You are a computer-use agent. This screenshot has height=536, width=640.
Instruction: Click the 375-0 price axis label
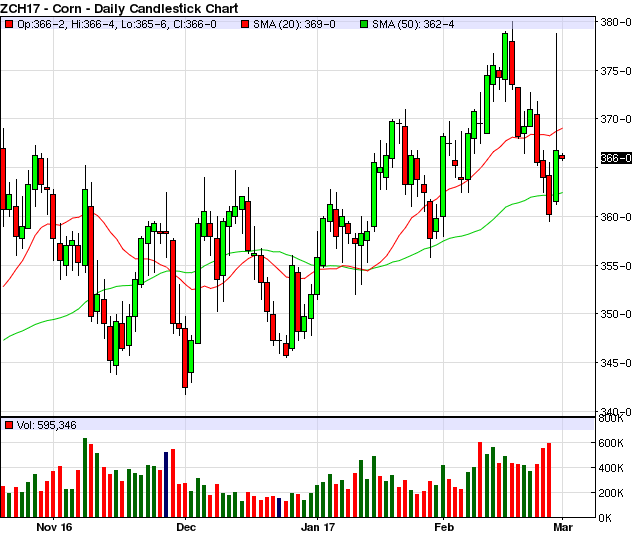[x=616, y=71]
